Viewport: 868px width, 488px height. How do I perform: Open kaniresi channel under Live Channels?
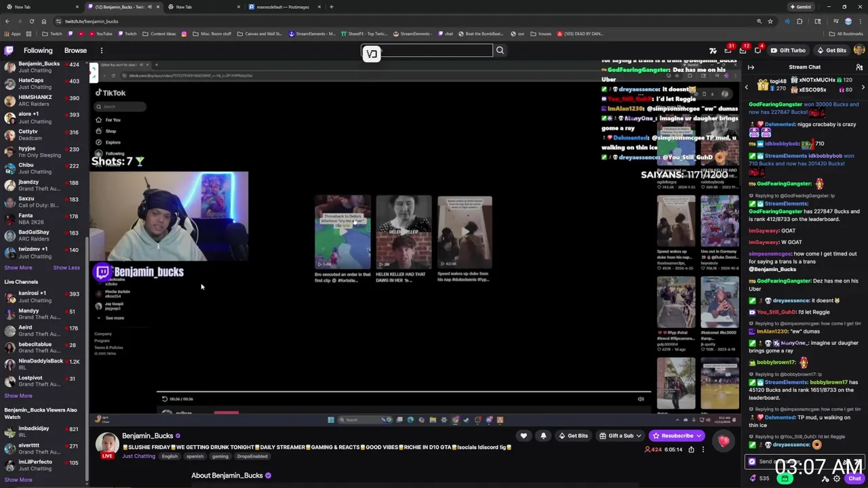click(42, 296)
